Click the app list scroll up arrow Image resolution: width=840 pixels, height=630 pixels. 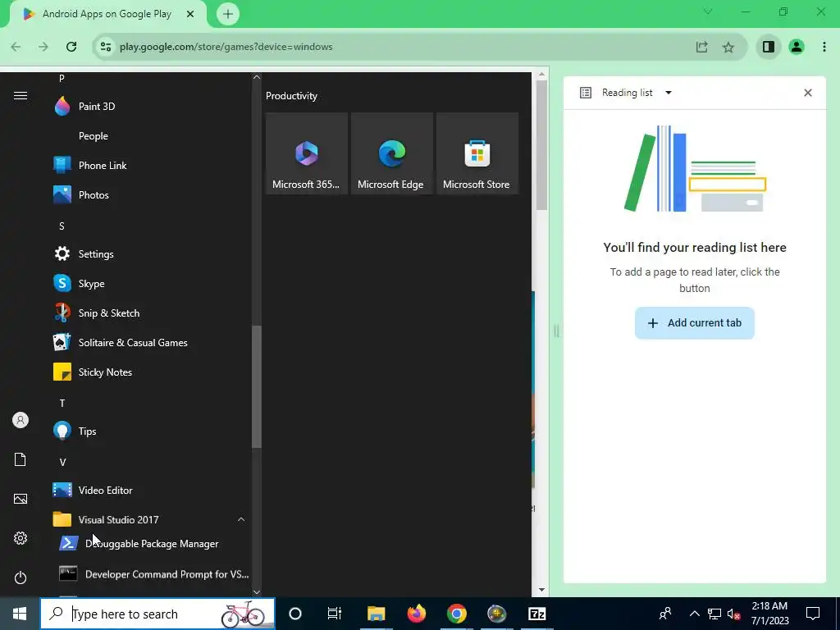[257, 77]
